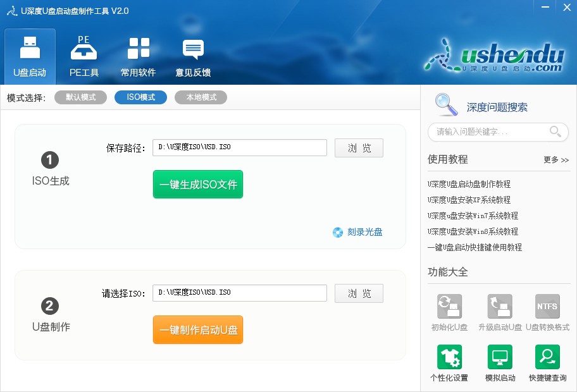Open 更多 >> tutorials link
The height and width of the screenshot is (392, 577).
tap(556, 159)
